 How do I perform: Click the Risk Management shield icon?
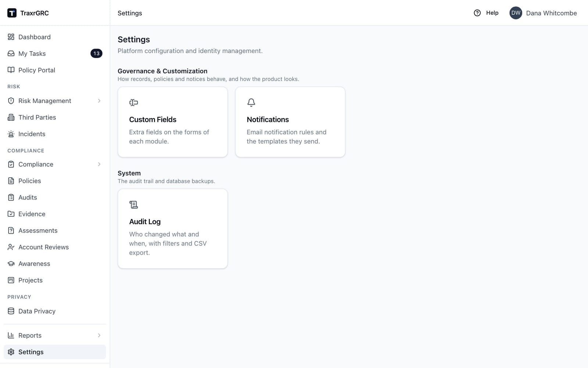click(11, 101)
